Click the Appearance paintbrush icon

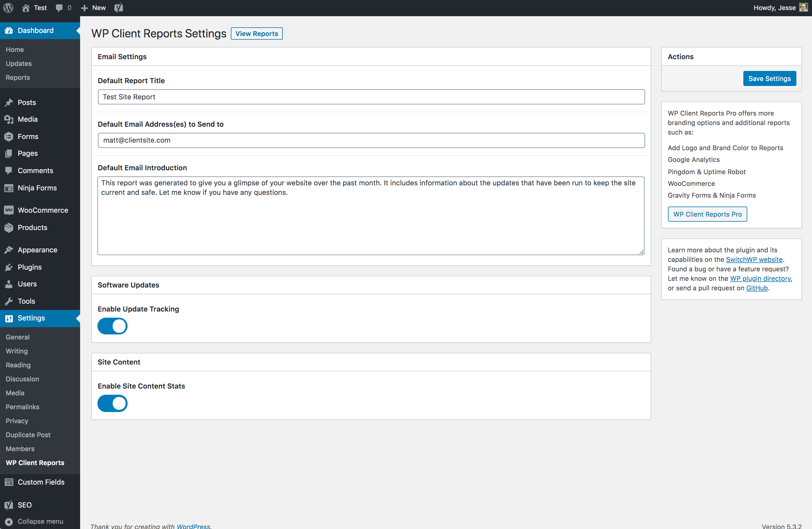(x=9, y=250)
